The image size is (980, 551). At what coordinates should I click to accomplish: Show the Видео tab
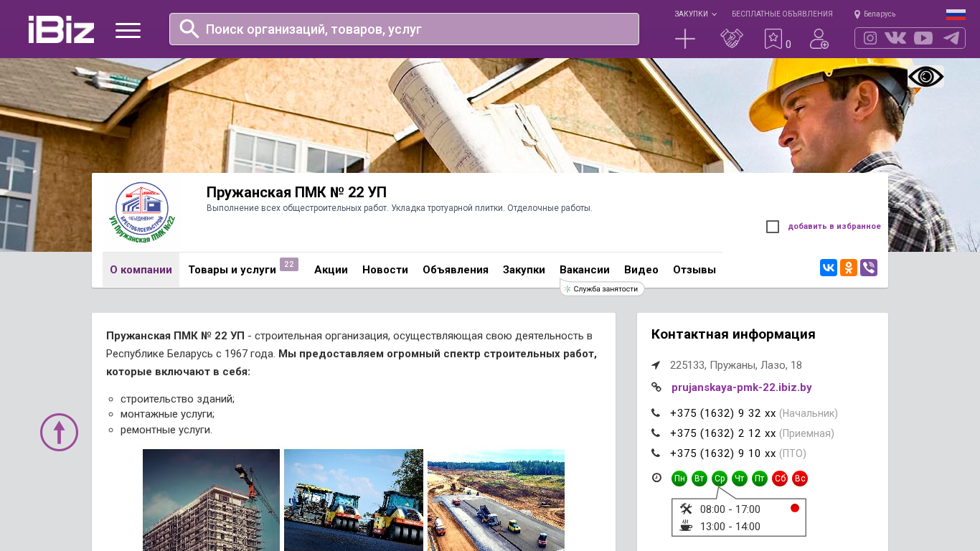coord(641,270)
